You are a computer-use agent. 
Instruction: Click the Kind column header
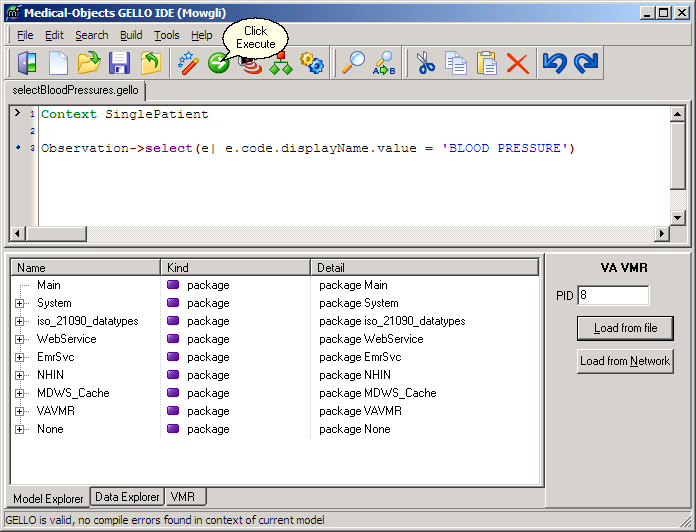235,268
